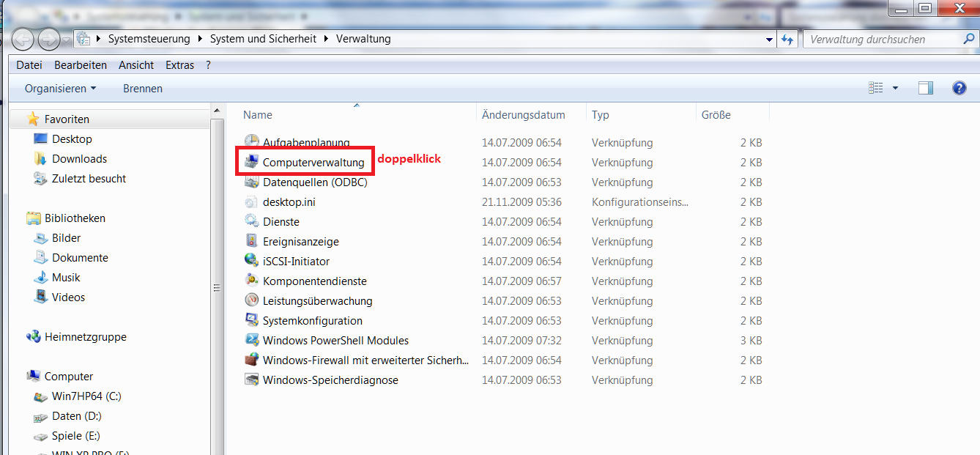Select Daten (D:) drive

click(67, 415)
